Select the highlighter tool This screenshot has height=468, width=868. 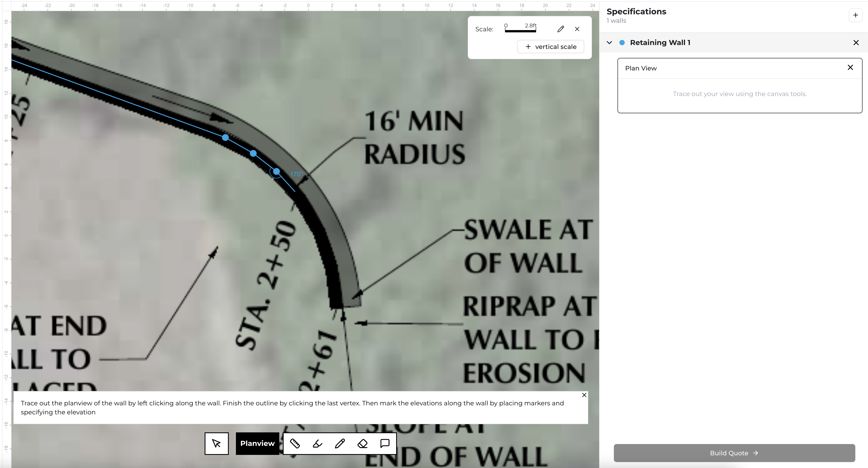(x=317, y=443)
